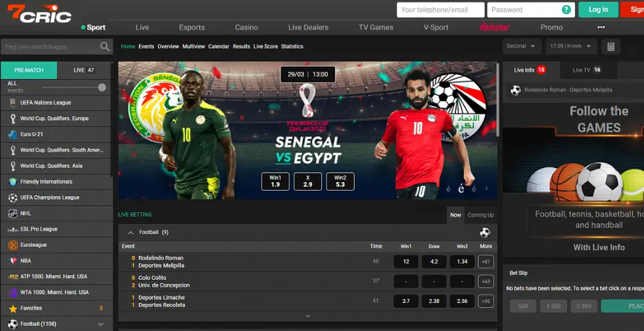Click the telephone/email input field
This screenshot has height=331, width=644.
click(x=441, y=9)
